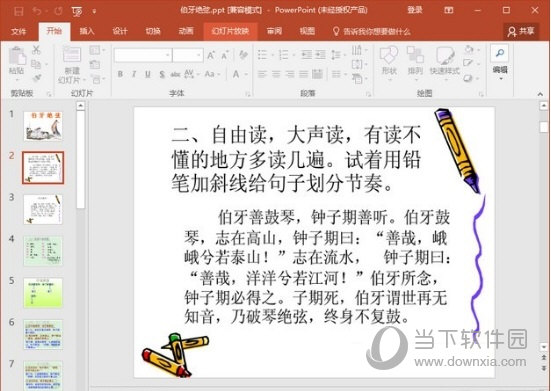The image size is (551, 391).
Task: Toggle underline formatting
Action: click(148, 74)
